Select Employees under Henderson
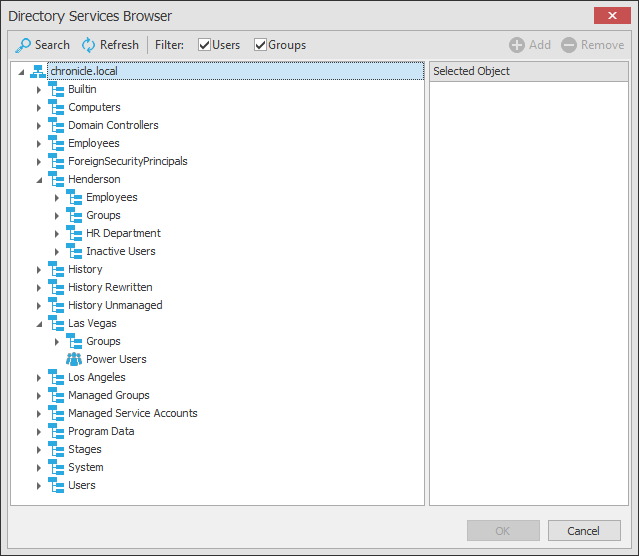Screen dimensions: 639x556 (x=112, y=197)
